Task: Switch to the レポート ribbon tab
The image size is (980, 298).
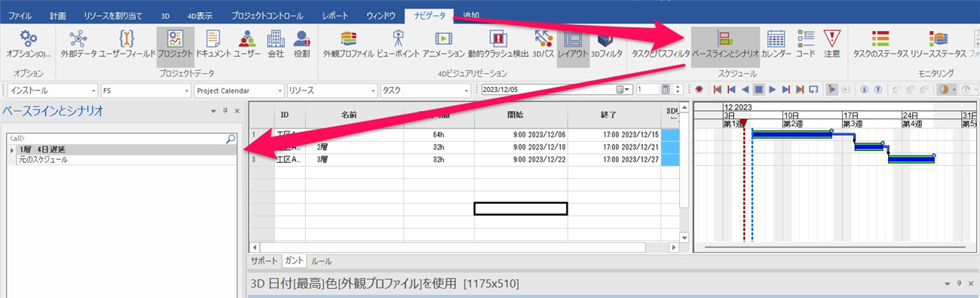Action: [x=335, y=15]
